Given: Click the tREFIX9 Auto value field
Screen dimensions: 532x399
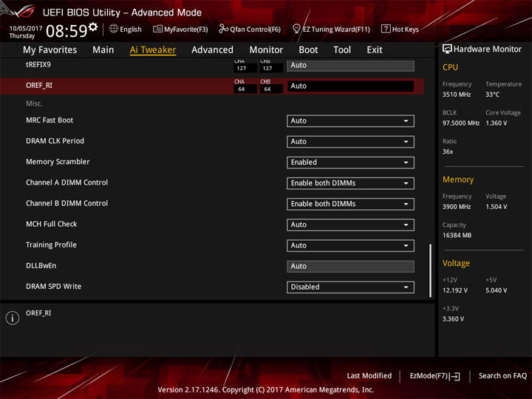Looking at the screenshot, I should point(350,65).
